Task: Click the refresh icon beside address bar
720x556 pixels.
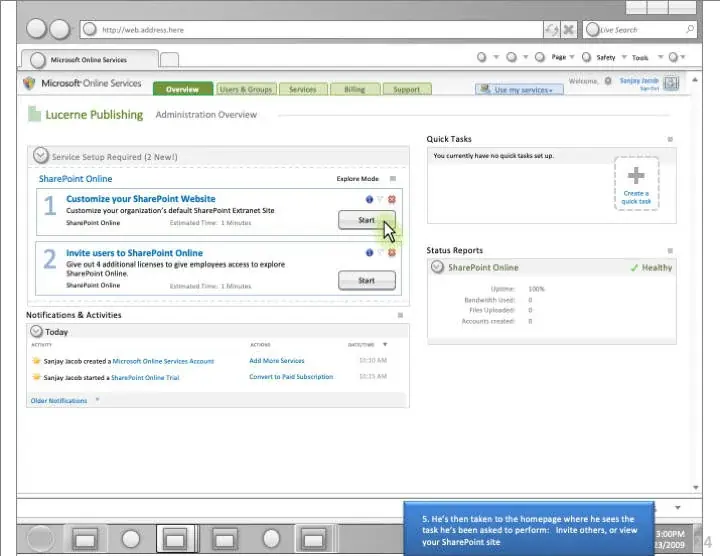Action: click(551, 30)
